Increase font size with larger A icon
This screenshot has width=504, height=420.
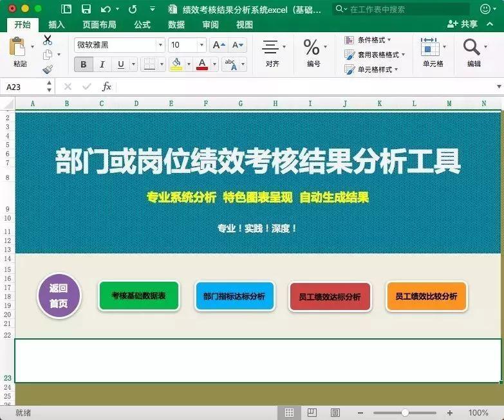219,45
